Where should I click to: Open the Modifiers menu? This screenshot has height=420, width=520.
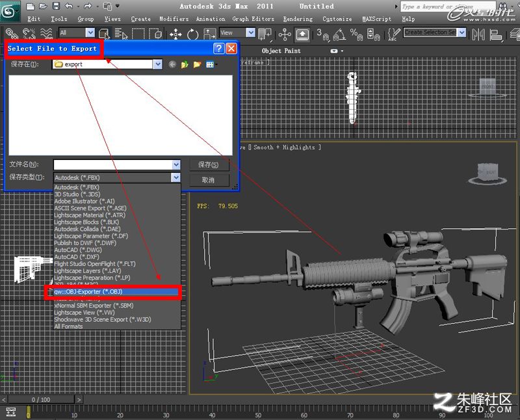pyautogui.click(x=174, y=19)
